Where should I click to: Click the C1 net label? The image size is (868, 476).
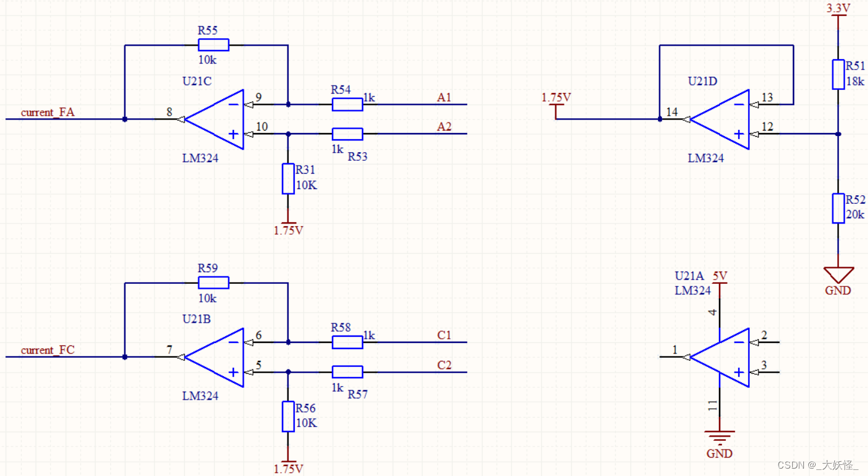coord(444,335)
